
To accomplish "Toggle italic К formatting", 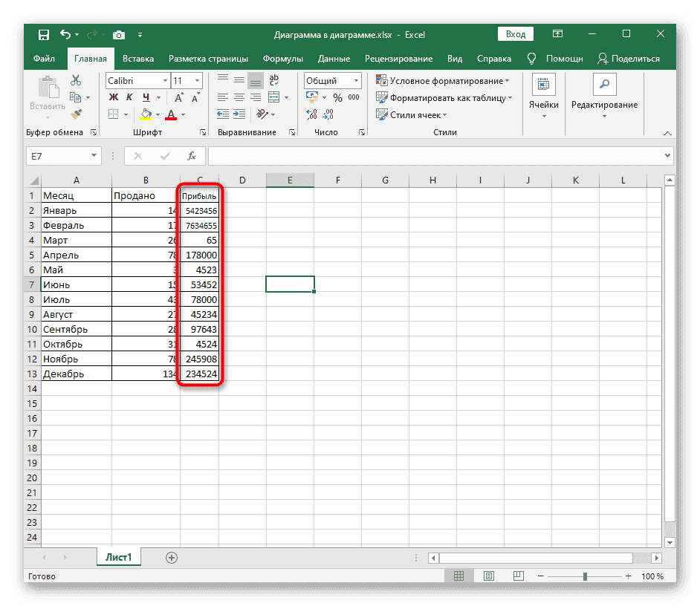I will [x=130, y=97].
